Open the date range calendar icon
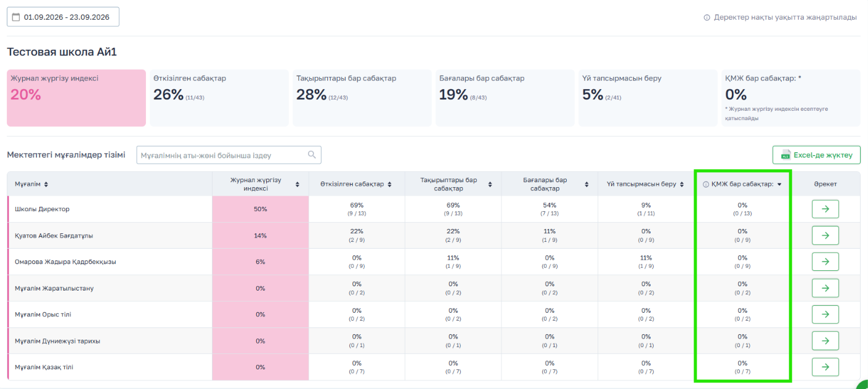Viewport: 868px width, 389px height. coord(16,17)
